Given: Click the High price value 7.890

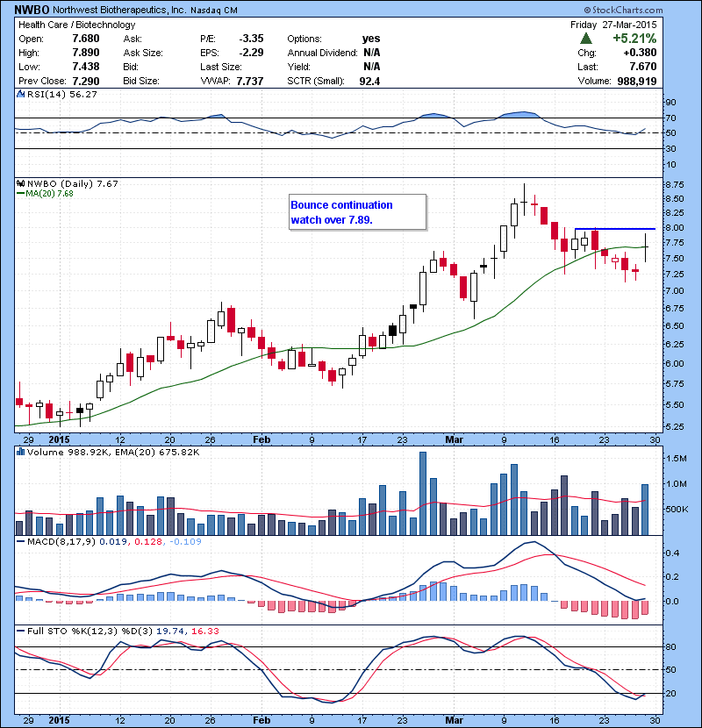Looking at the screenshot, I should 86,53.
